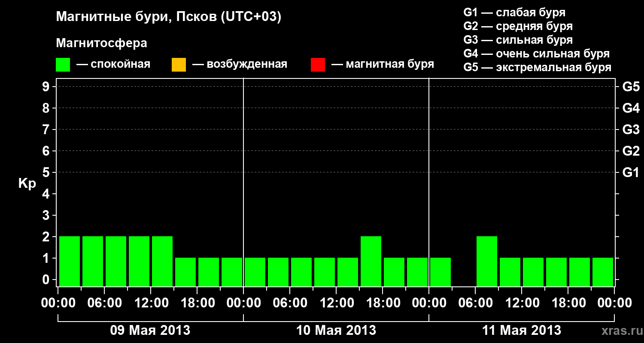Click the 'G1' label on the right axis

point(631,172)
